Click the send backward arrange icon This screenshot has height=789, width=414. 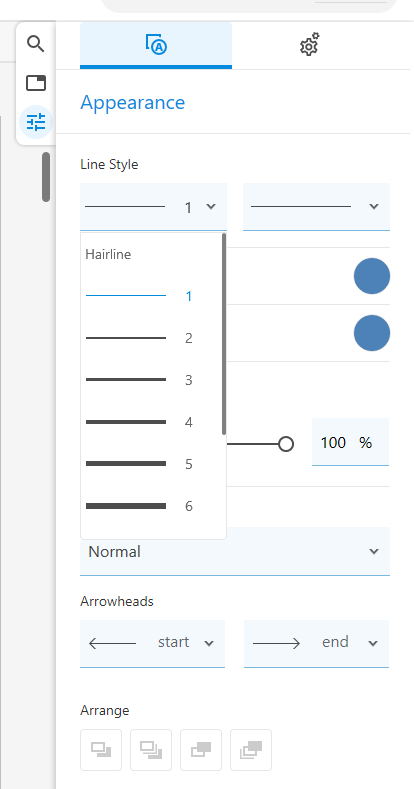201,750
